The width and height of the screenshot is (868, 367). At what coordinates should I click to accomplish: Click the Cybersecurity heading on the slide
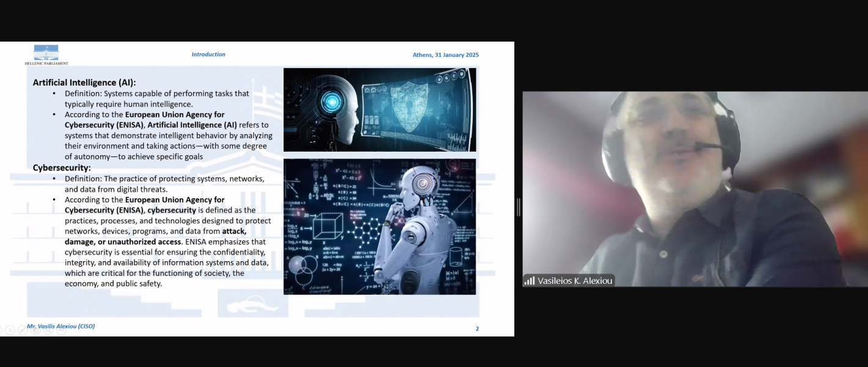pyautogui.click(x=62, y=168)
